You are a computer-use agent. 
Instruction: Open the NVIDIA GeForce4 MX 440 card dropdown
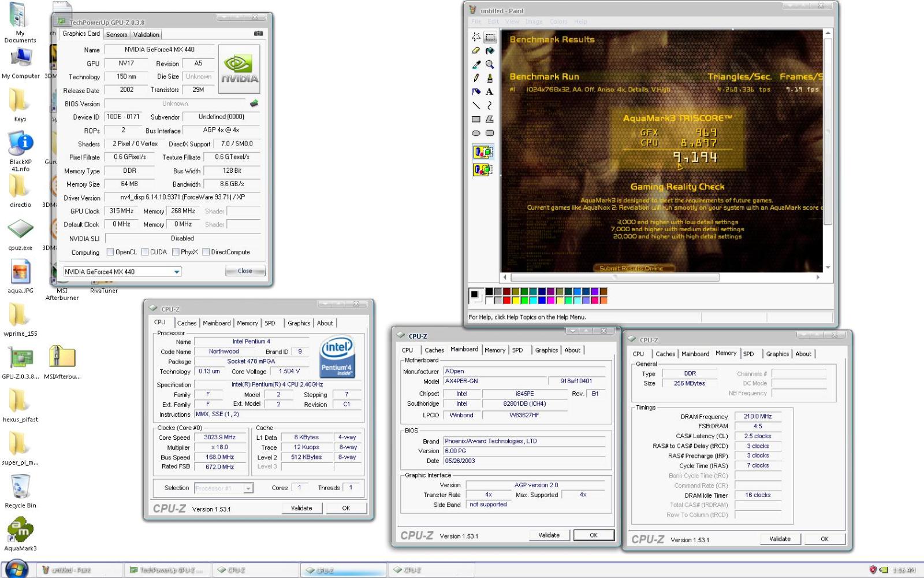coord(177,272)
